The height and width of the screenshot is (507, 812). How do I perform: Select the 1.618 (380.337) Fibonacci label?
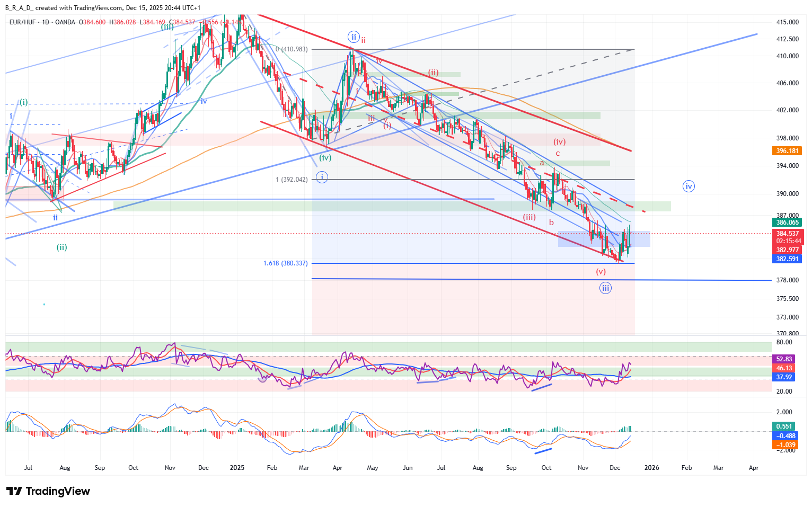point(285,263)
